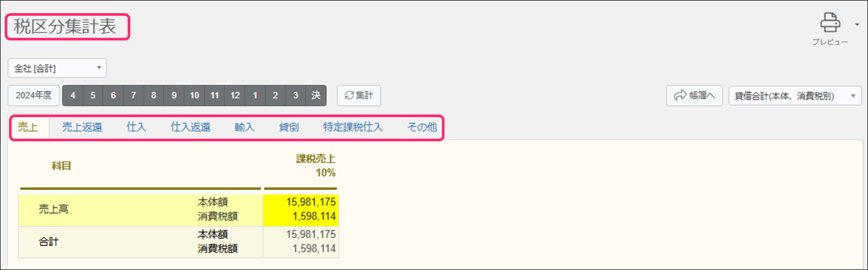This screenshot has width=868, height=270.
Task: Toggle month 1 in the period bar
Action: (x=255, y=96)
